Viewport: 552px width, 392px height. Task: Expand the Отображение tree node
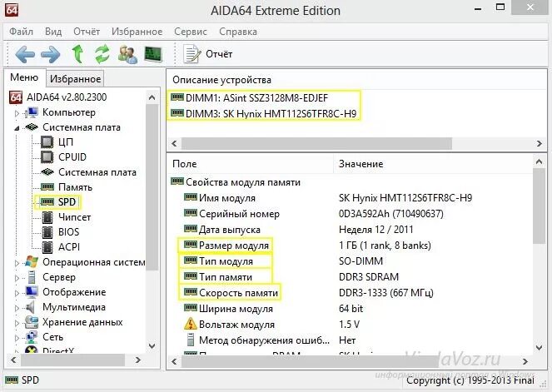click(17, 293)
